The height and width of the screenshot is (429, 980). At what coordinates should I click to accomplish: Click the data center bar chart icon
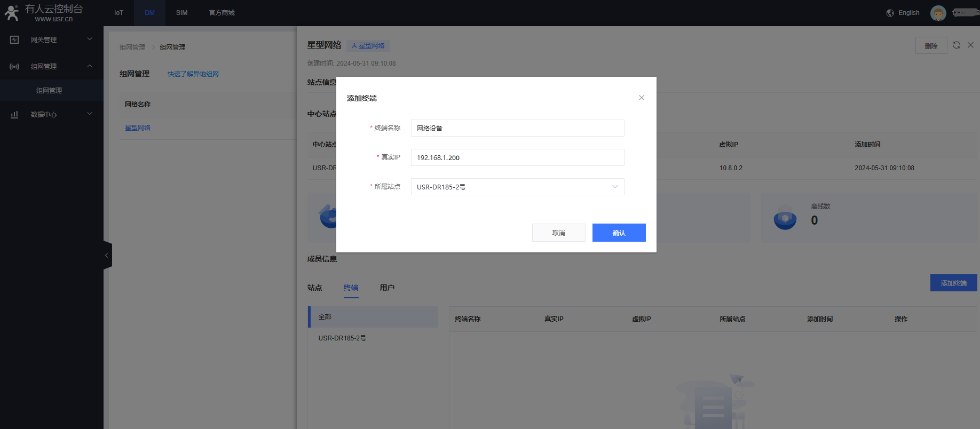pyautogui.click(x=14, y=115)
